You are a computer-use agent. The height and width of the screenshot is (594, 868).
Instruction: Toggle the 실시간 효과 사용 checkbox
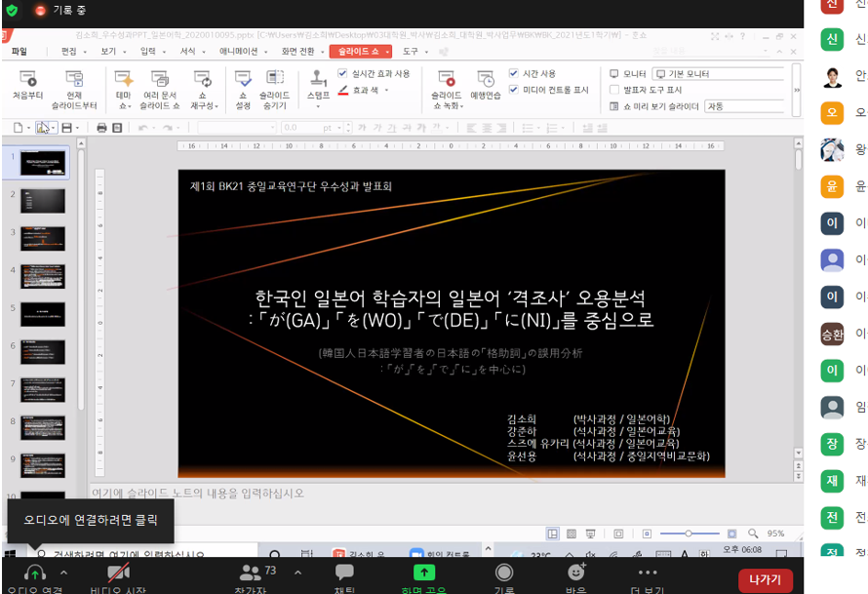point(342,73)
